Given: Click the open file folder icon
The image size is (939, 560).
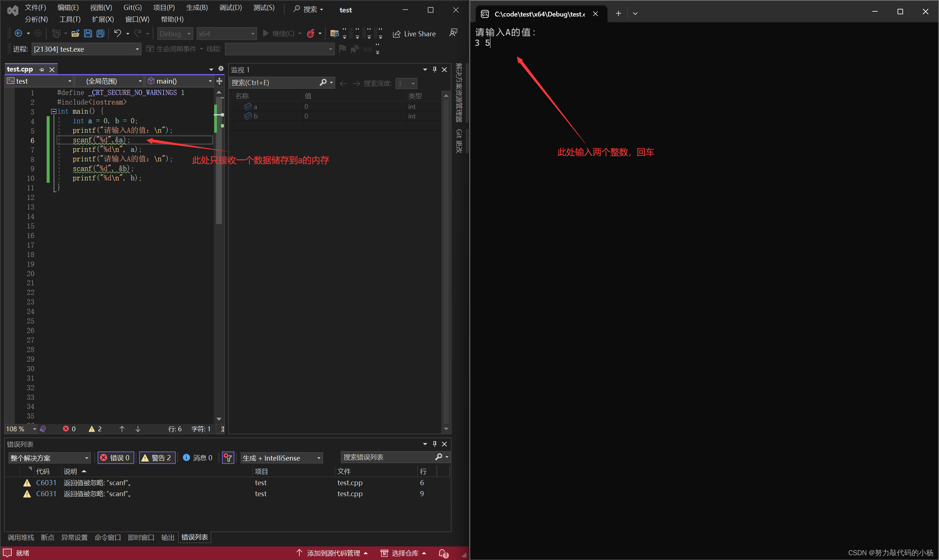Looking at the screenshot, I should pyautogui.click(x=75, y=34).
